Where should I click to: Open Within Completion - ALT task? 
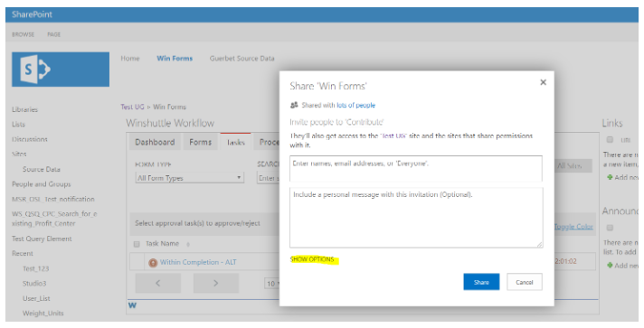tap(198, 262)
